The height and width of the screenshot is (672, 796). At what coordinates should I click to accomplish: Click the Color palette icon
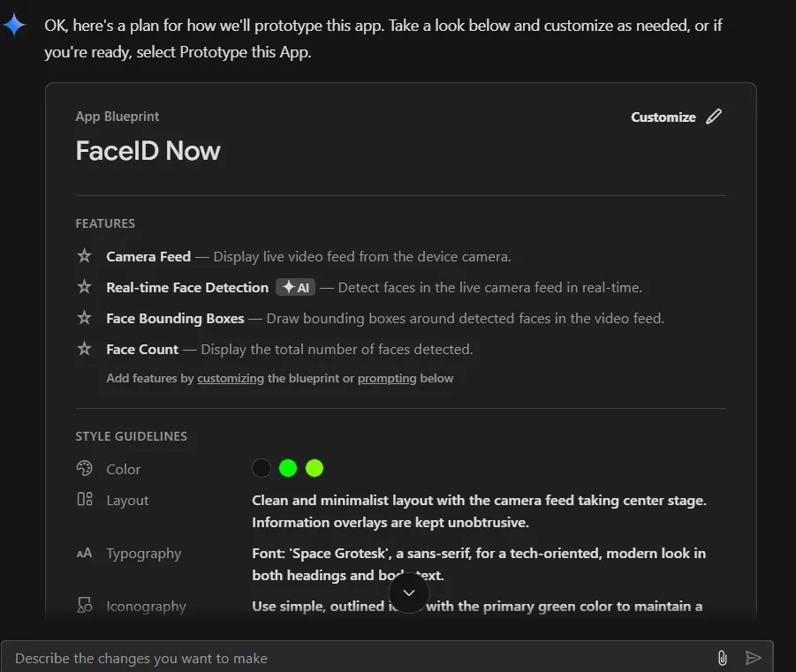click(85, 469)
